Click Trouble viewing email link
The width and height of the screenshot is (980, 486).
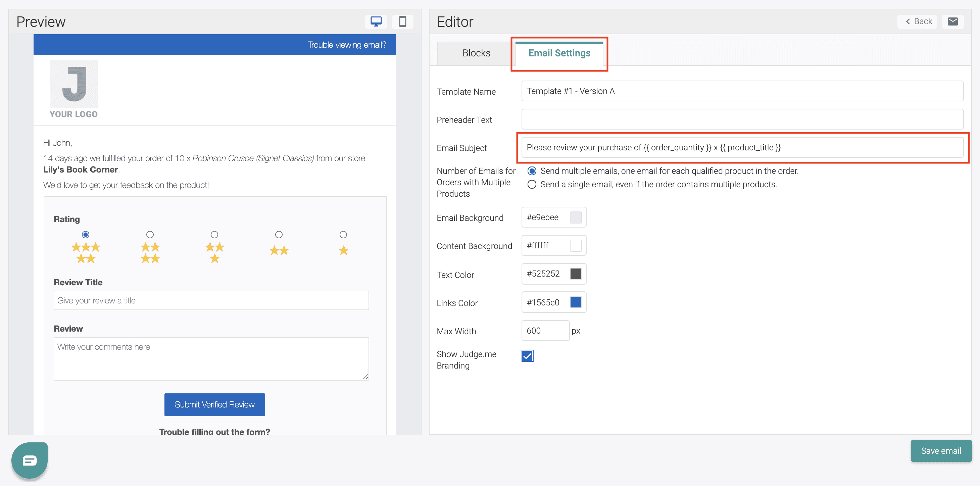point(347,45)
